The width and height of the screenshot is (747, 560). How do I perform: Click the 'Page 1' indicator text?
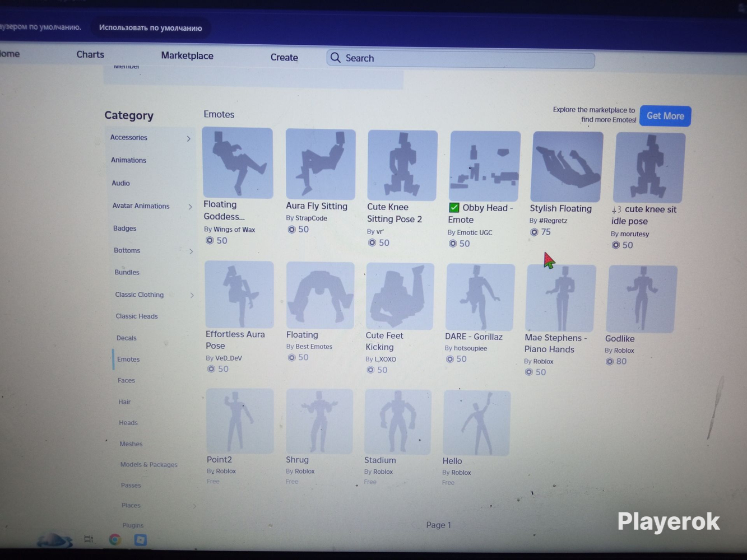(x=438, y=525)
